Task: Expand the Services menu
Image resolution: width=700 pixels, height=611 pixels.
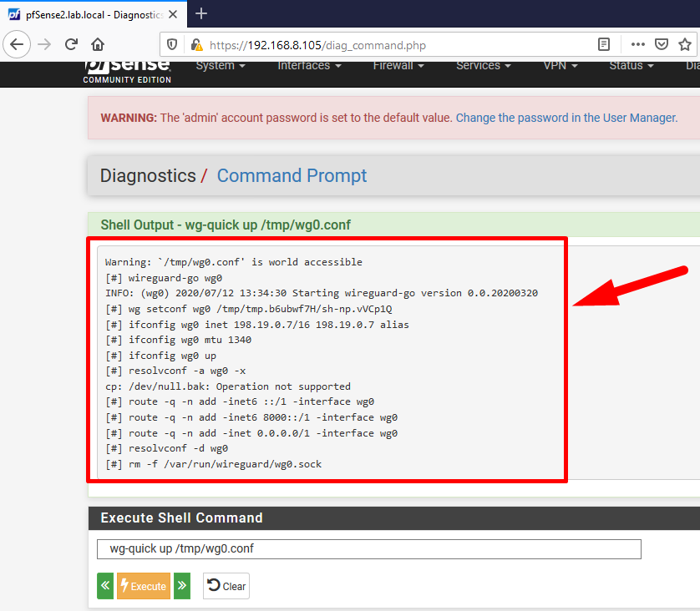Action: coord(484,66)
